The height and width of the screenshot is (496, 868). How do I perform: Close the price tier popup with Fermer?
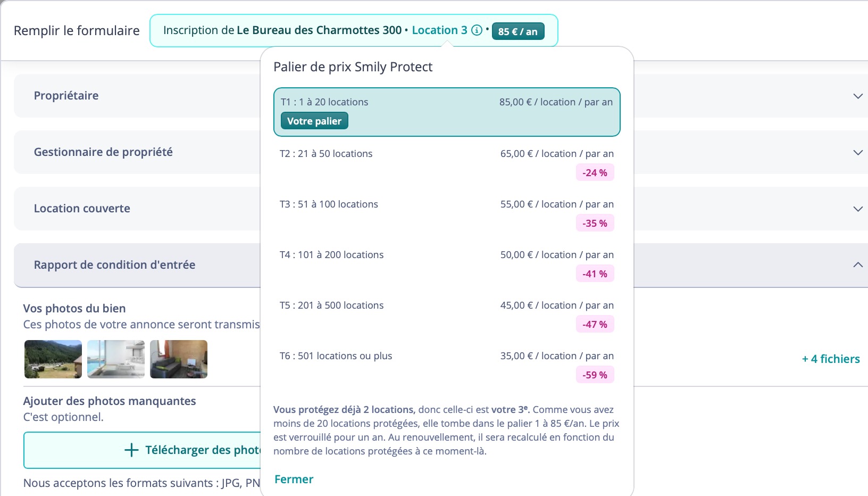[294, 480]
